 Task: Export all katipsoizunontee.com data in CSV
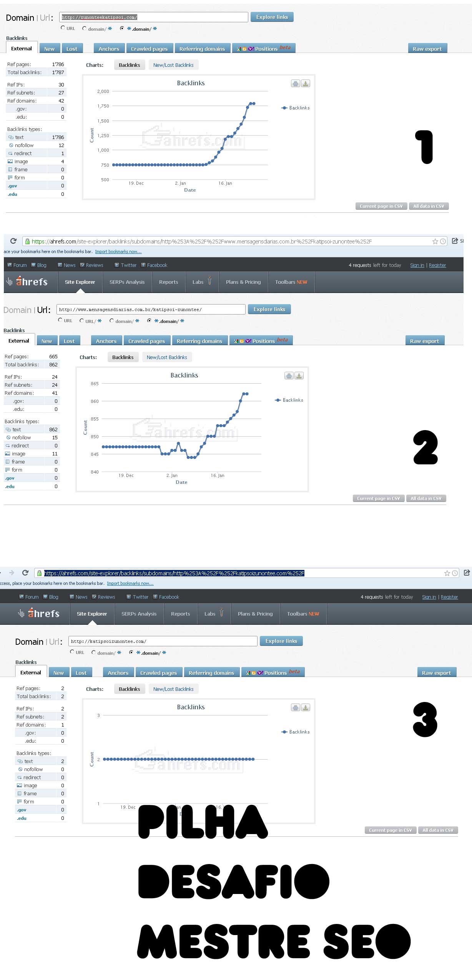(x=438, y=830)
